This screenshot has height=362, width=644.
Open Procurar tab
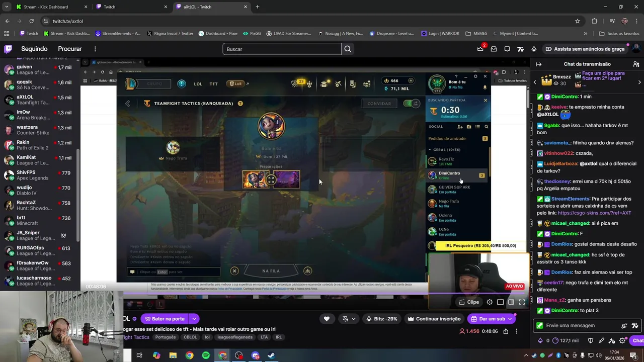(70, 49)
